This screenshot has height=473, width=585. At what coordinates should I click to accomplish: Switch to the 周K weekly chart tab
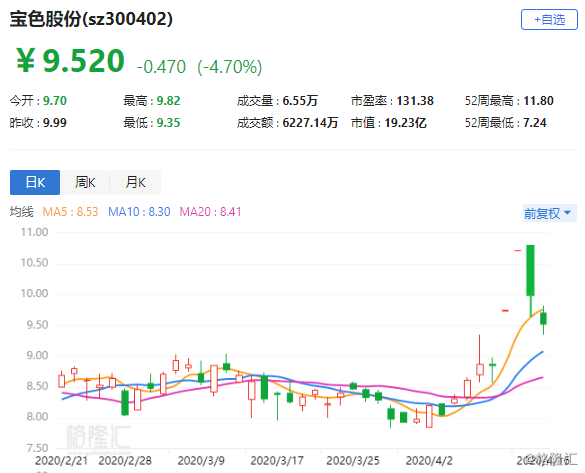coord(85,182)
